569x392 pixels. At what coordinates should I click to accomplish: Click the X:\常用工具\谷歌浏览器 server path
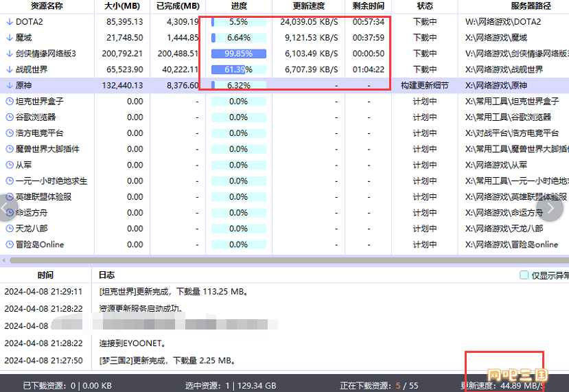(x=509, y=117)
